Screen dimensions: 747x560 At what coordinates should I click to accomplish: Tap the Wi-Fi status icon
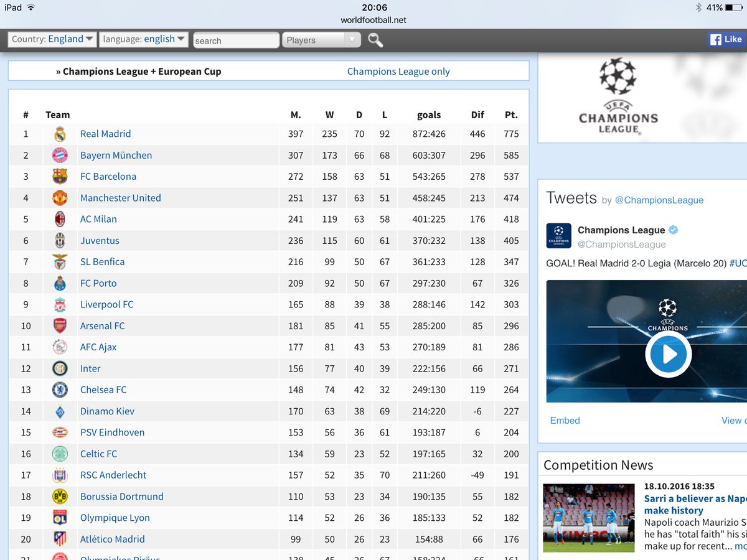click(x=31, y=7)
